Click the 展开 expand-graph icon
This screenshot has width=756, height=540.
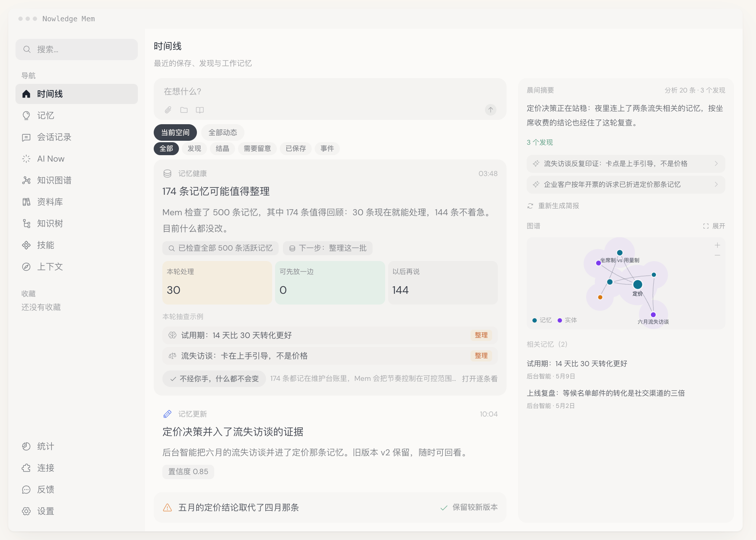[706, 226]
